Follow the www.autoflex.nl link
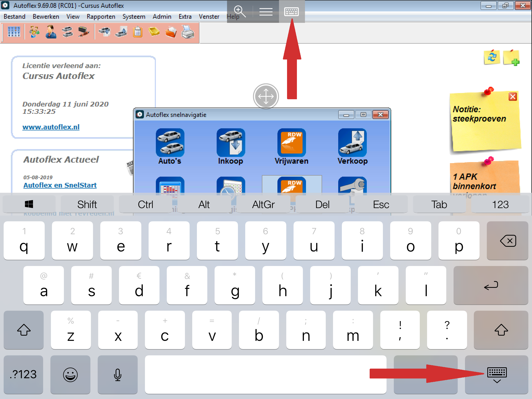The image size is (532, 399). 51,127
